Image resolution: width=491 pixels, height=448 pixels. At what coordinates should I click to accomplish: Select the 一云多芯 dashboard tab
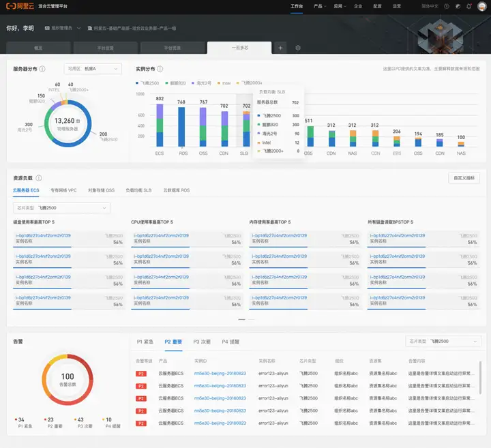(239, 48)
